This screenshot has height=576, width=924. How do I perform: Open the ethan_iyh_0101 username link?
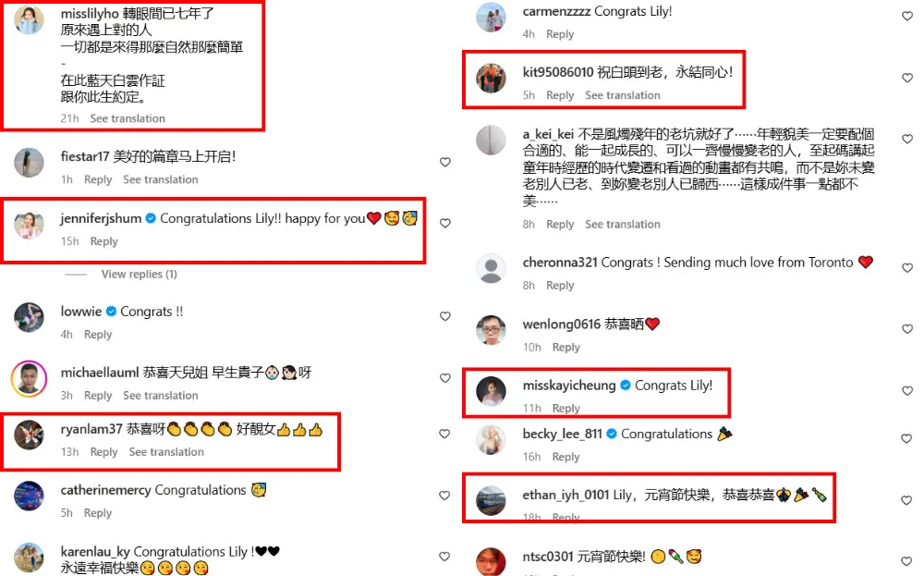(x=565, y=495)
